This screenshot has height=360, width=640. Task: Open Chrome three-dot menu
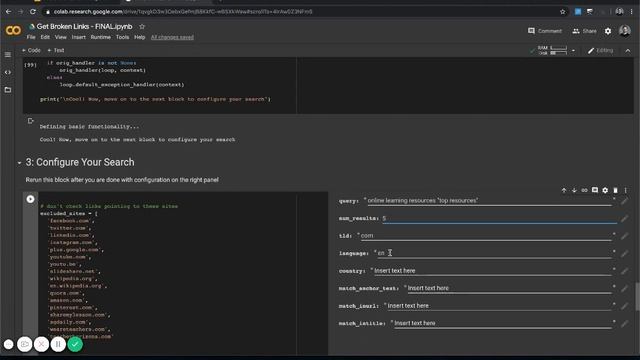(632, 12)
